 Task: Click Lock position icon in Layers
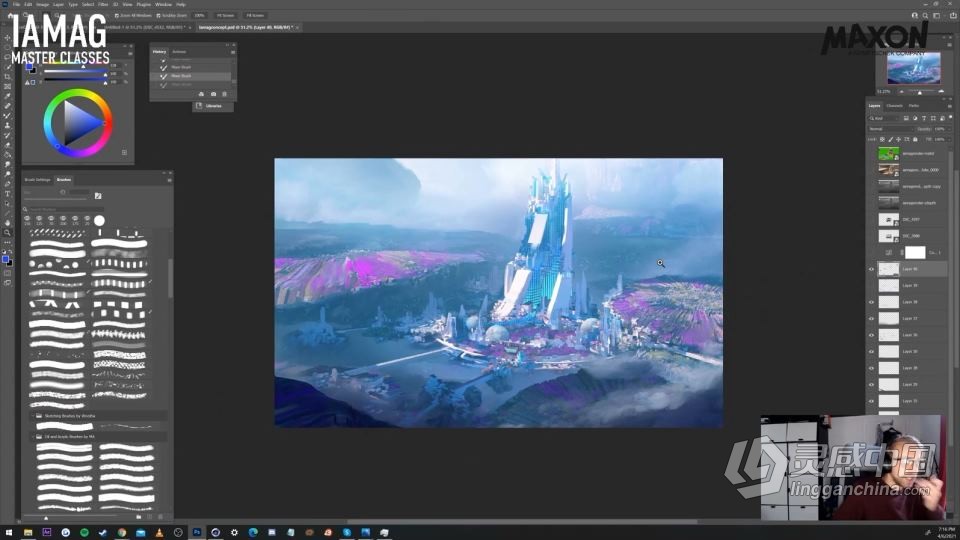tap(899, 140)
